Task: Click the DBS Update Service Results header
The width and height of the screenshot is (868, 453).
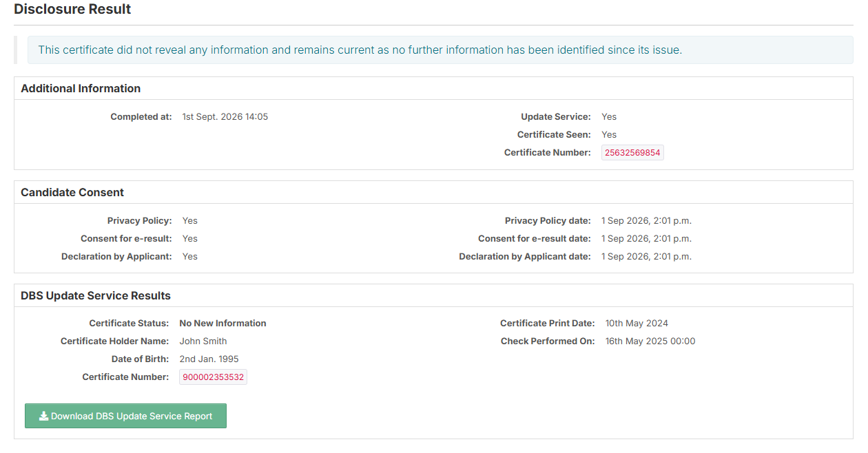Action: [96, 295]
